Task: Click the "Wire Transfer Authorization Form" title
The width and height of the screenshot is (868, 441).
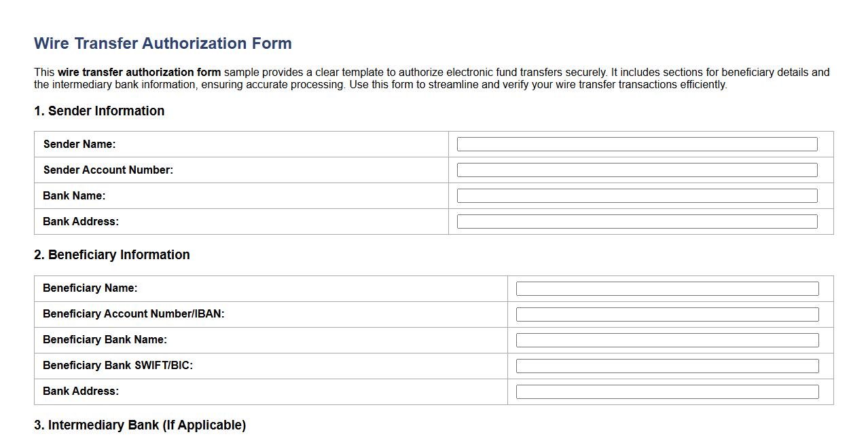Action: (x=162, y=43)
